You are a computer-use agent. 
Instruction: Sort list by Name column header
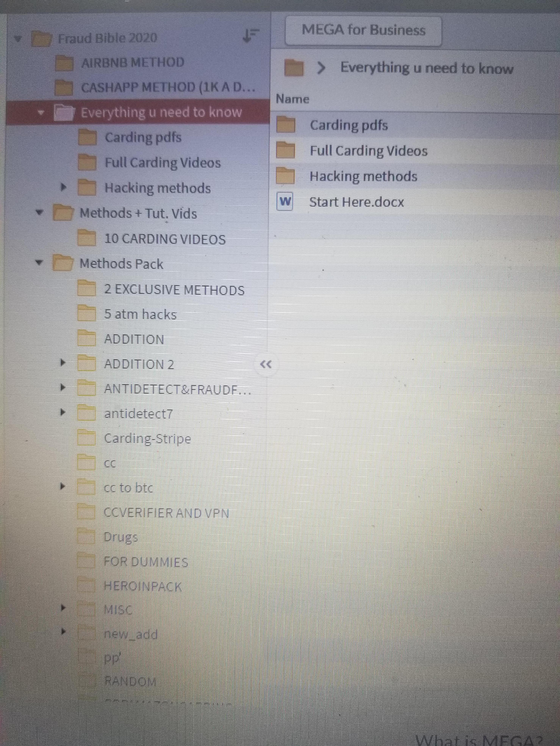[293, 99]
